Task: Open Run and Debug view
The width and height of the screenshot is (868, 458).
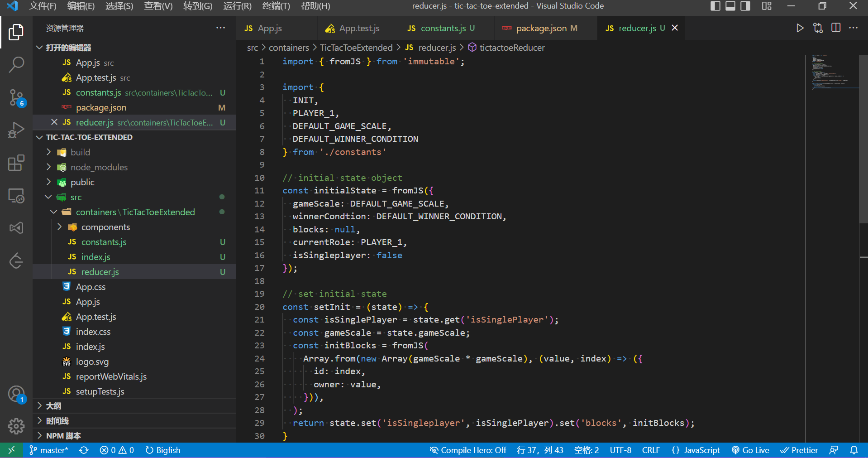Action: (x=16, y=130)
